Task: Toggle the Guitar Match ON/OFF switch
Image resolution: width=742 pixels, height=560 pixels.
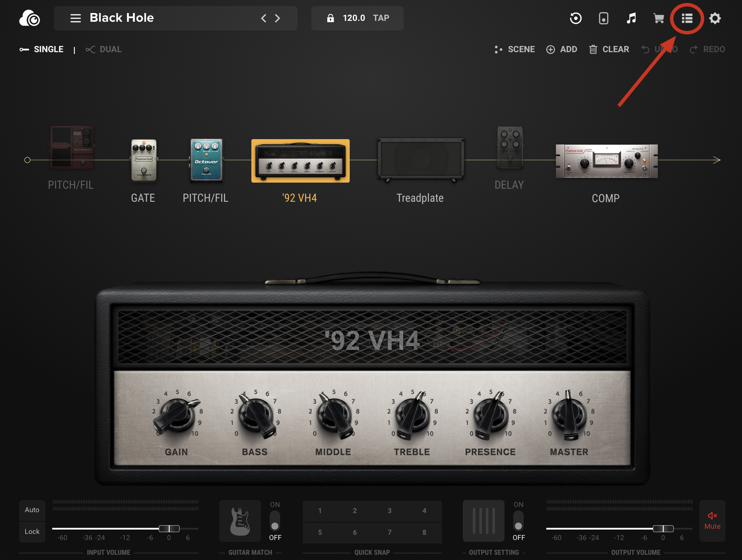Action: click(275, 521)
